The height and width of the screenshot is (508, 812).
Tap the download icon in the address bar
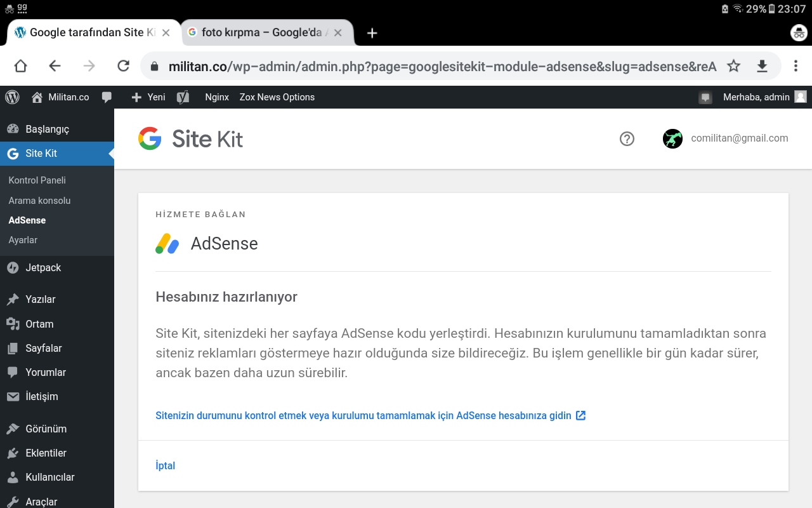click(x=763, y=66)
